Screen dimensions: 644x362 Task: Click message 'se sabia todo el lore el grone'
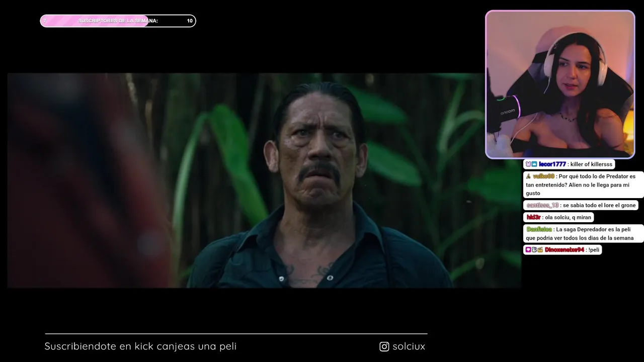tap(599, 206)
